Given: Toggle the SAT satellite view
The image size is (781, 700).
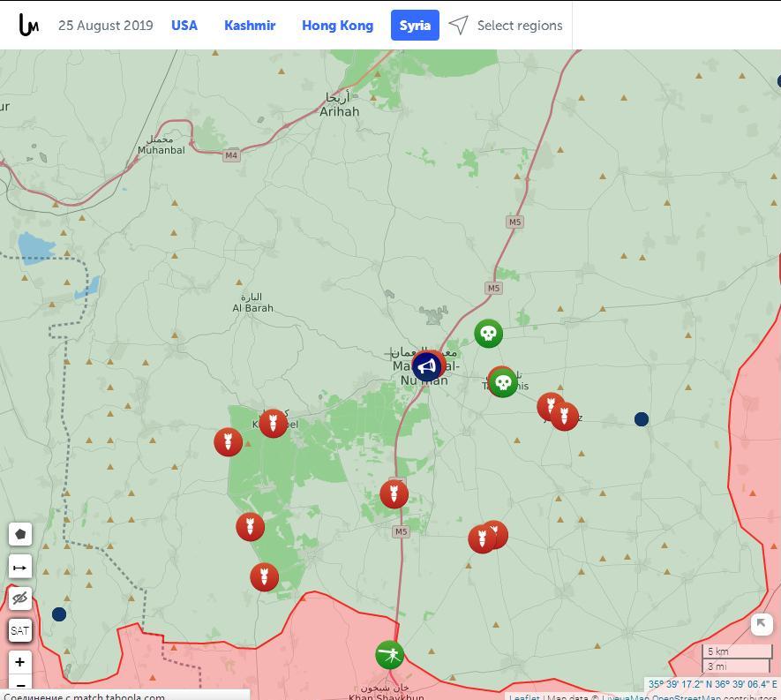Looking at the screenshot, I should (x=20, y=631).
